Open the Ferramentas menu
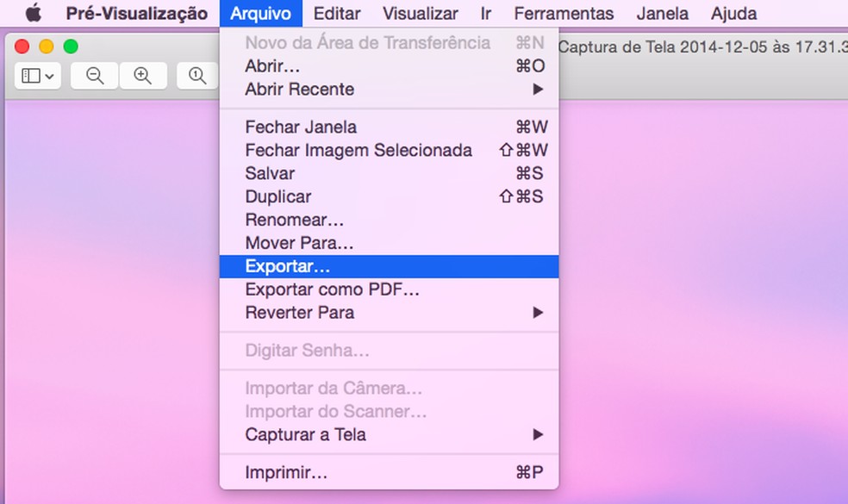This screenshot has height=504, width=848. click(564, 13)
